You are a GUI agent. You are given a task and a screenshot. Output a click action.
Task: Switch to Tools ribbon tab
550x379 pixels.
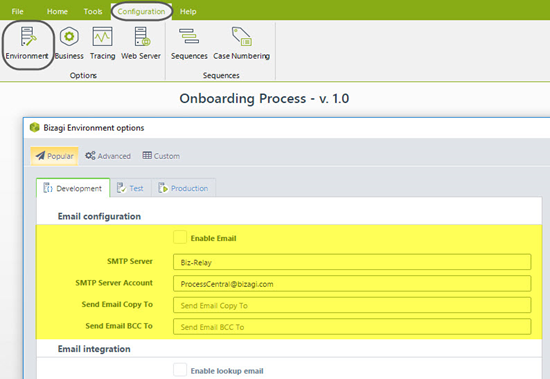tap(93, 12)
